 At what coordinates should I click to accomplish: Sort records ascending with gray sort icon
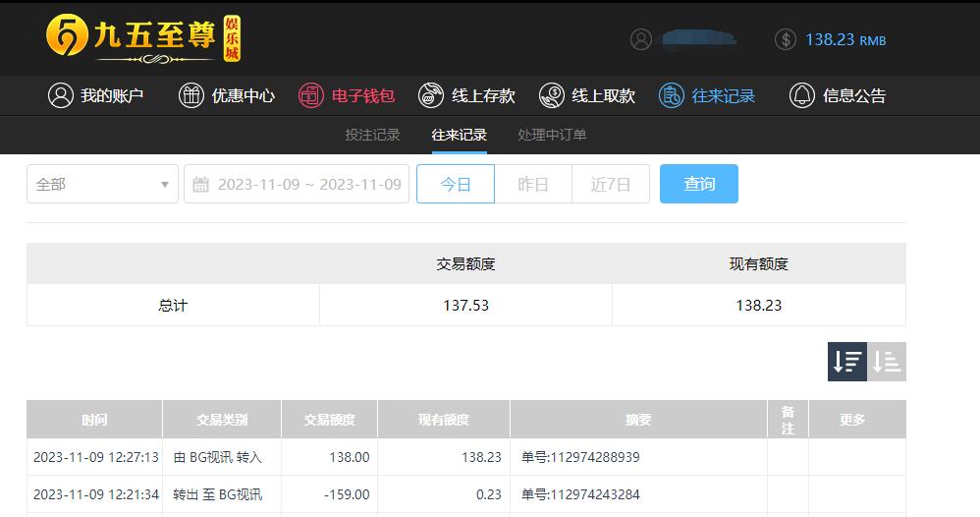[887, 362]
